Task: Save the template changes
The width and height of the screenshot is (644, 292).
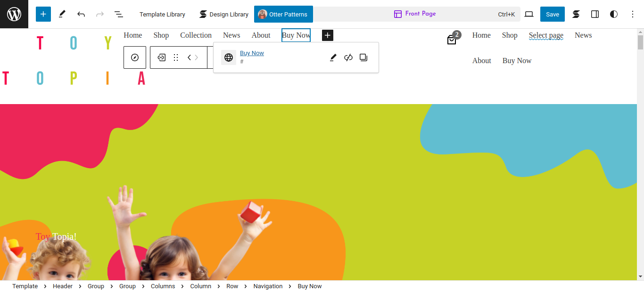Action: (553, 14)
